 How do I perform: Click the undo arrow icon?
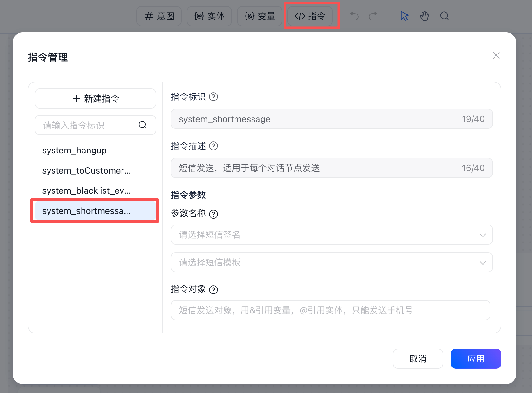[x=354, y=16]
